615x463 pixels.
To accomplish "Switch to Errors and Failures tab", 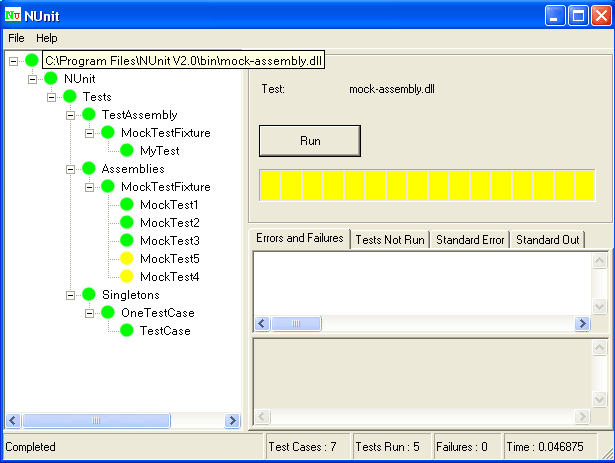I will [300, 238].
